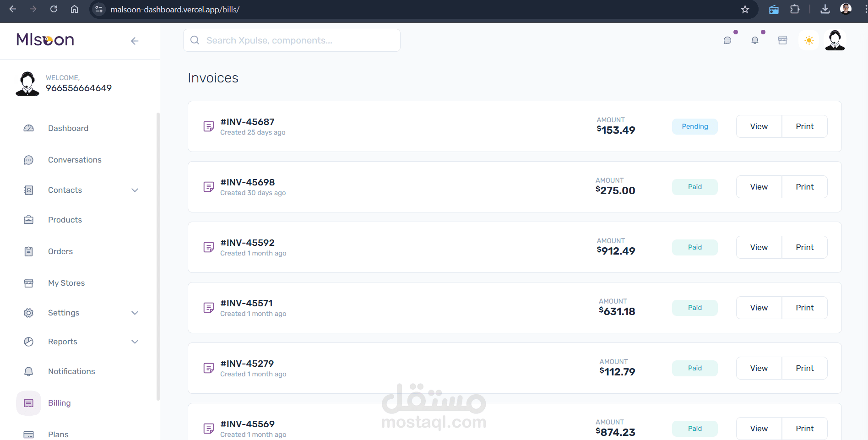Click the search field for Xpulse components
This screenshot has height=440, width=868.
[292, 40]
